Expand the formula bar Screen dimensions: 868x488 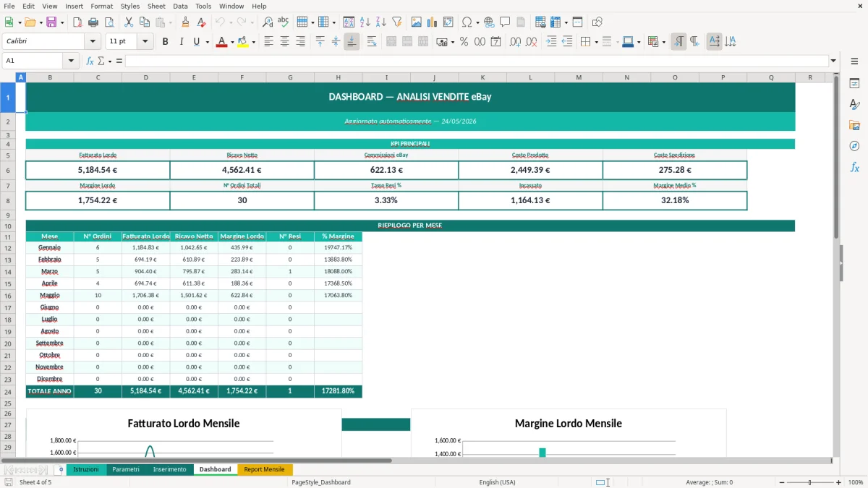point(833,61)
